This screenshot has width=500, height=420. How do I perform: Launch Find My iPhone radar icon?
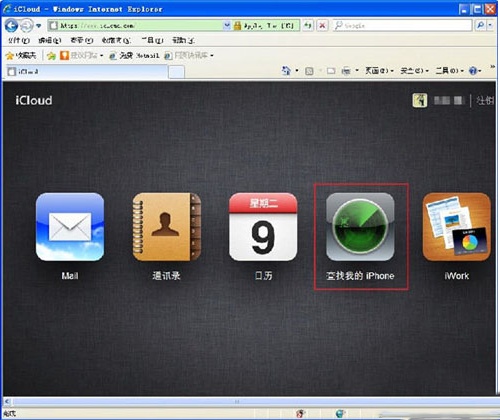[360, 227]
